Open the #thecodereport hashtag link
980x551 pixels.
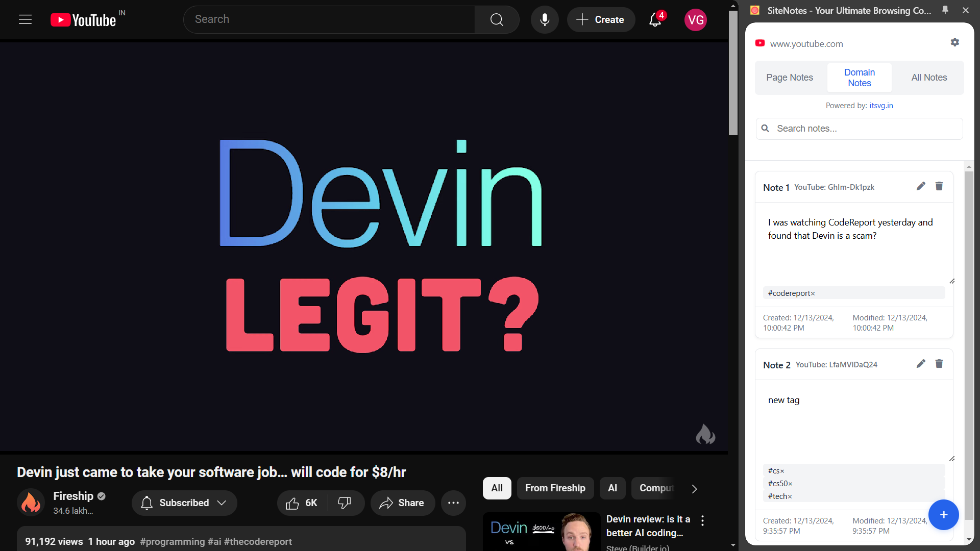pos(258,541)
